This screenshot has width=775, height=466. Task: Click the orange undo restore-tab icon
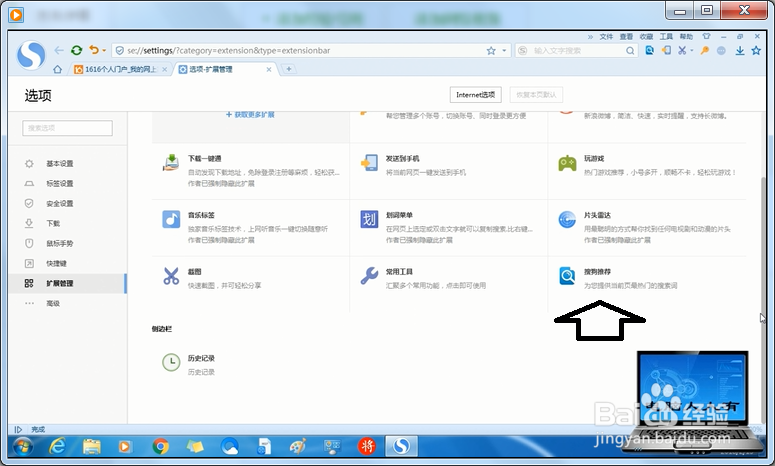(93, 50)
